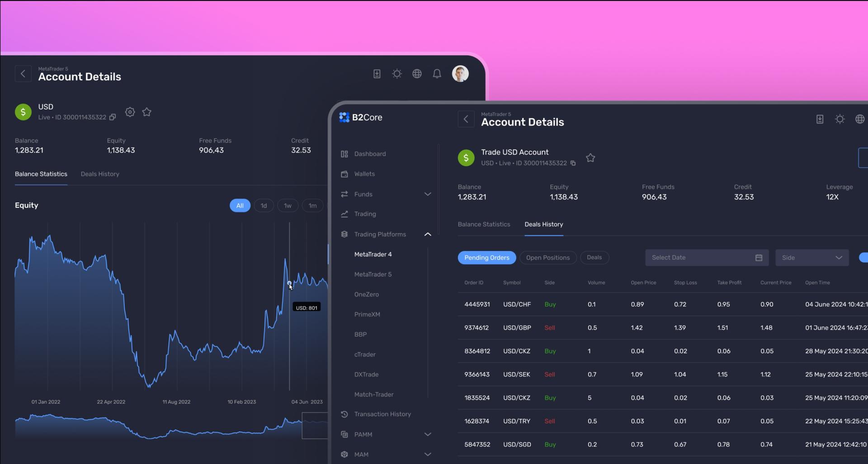Click gear settings icon next to USD account
The width and height of the screenshot is (868, 464).
[130, 112]
